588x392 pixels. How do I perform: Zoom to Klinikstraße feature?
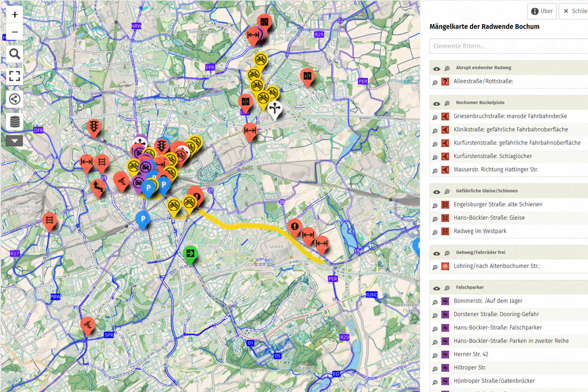pos(435,130)
